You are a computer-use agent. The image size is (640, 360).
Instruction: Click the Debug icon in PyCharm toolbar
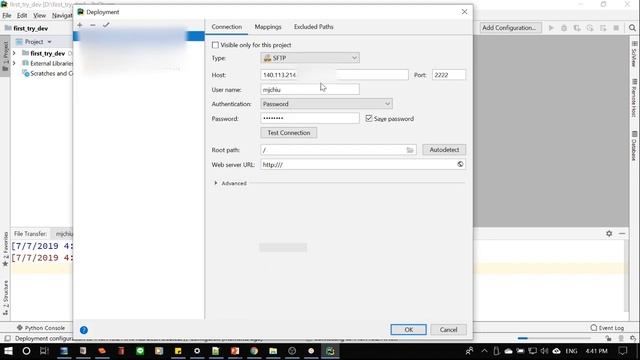point(564,28)
